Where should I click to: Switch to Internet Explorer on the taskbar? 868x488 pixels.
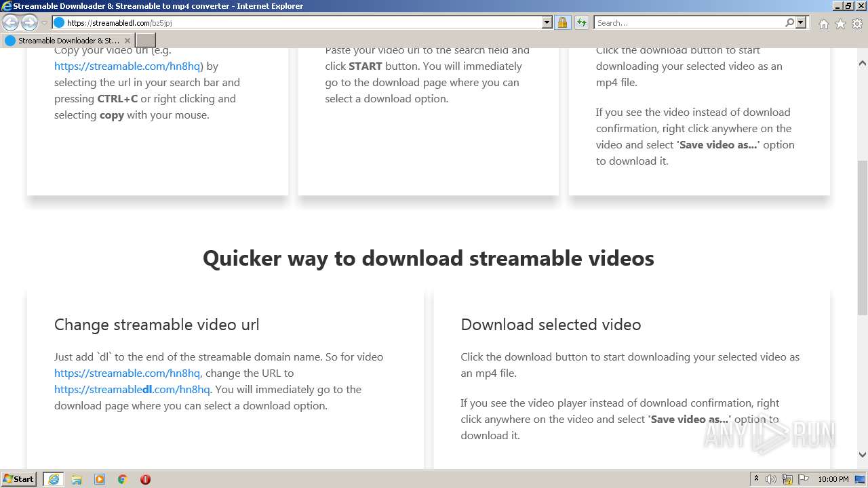click(x=54, y=479)
